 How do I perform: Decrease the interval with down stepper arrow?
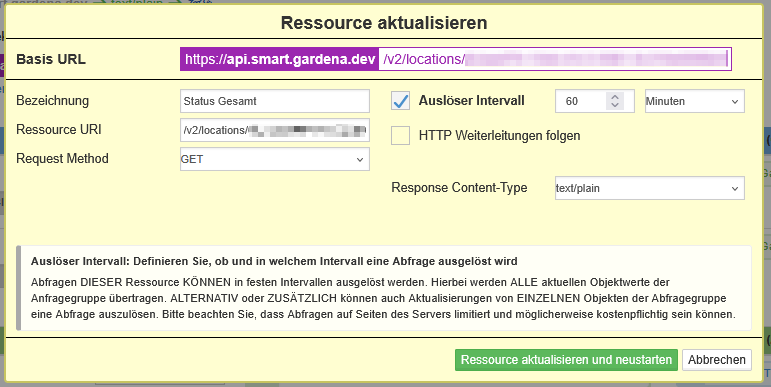coord(615,105)
